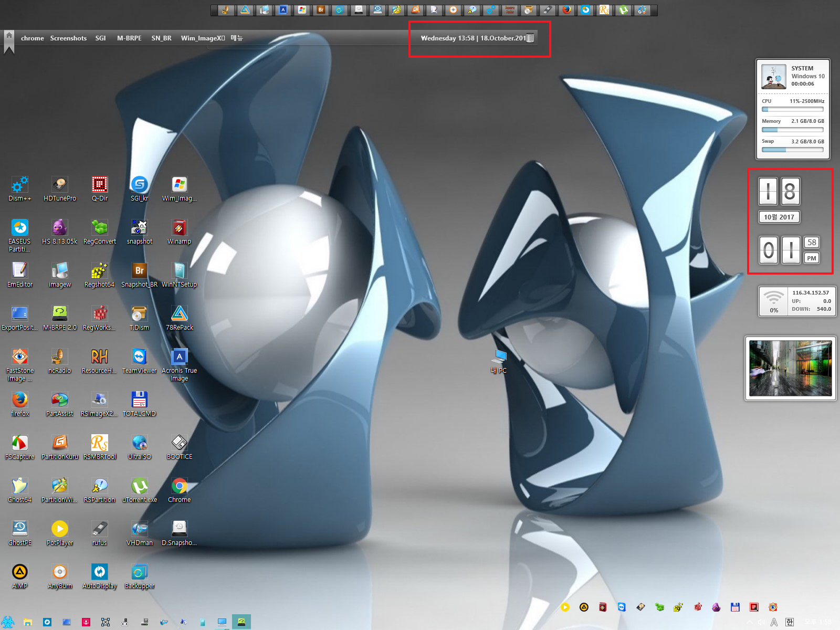This screenshot has width=840, height=630.
Task: Click the CPU usage bar in system widget
Action: pyautogui.click(x=793, y=110)
